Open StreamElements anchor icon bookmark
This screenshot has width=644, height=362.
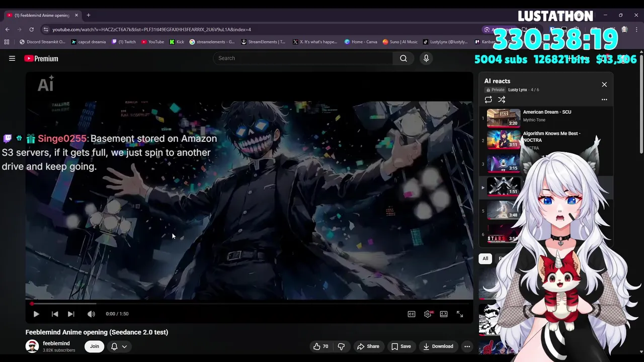coord(263,42)
